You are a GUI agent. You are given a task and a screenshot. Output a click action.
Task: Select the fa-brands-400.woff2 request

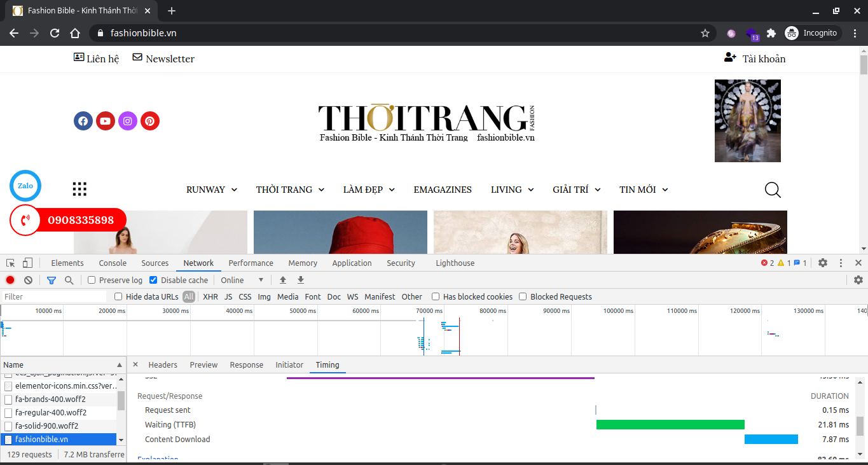point(59,399)
